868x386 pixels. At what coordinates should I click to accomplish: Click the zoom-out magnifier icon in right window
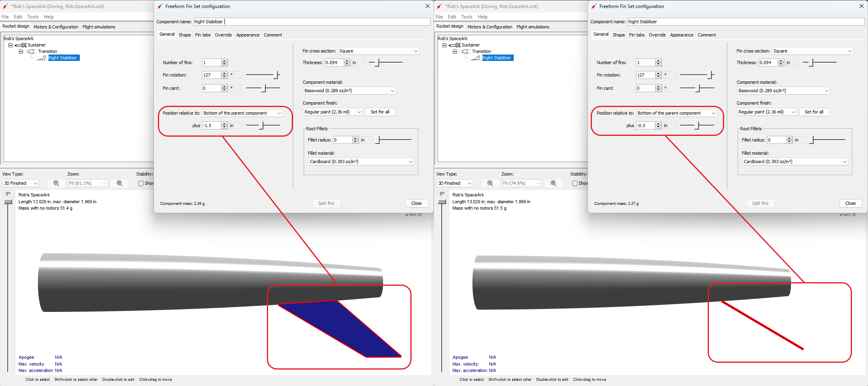coord(490,183)
